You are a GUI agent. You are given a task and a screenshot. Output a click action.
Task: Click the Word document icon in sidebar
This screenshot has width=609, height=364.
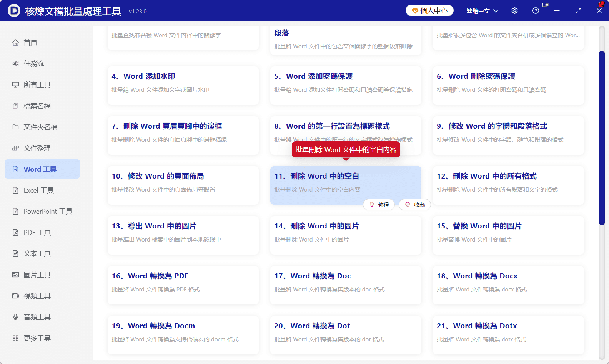(15, 169)
